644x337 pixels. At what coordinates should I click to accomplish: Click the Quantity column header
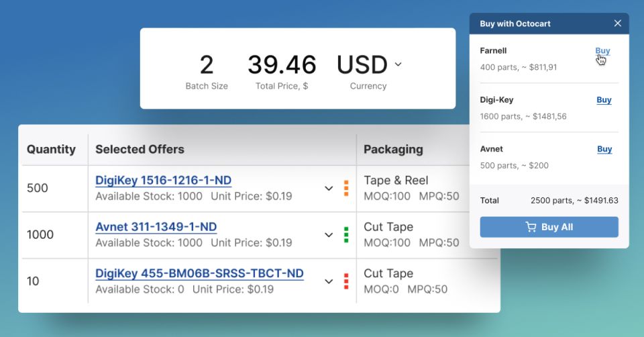(x=51, y=149)
